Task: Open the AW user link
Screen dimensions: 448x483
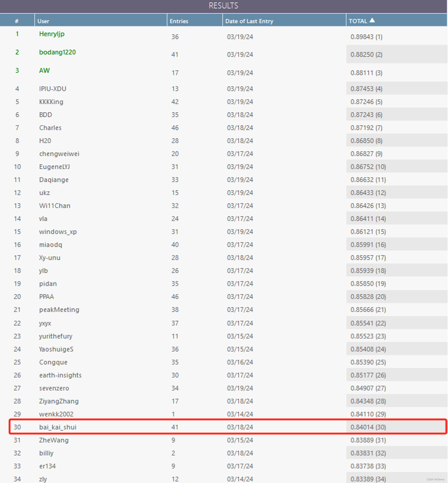Action: (44, 71)
